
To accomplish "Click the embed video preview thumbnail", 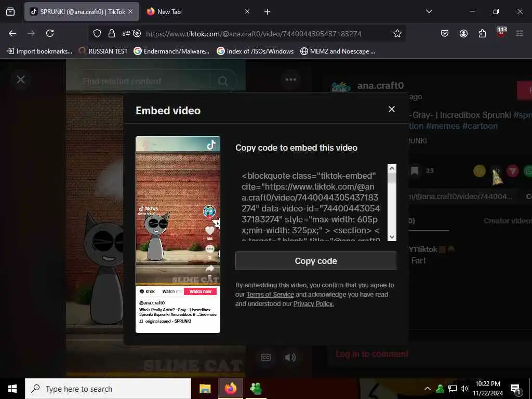I will (178, 234).
